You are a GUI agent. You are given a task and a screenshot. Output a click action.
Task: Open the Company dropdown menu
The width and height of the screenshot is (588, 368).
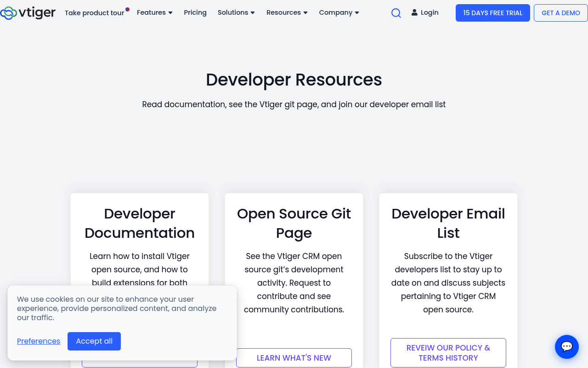[x=339, y=12]
